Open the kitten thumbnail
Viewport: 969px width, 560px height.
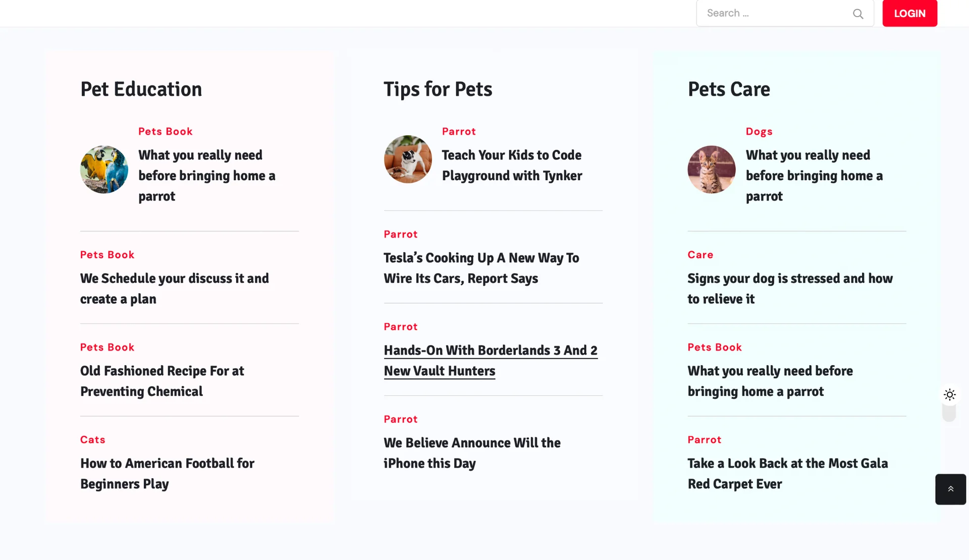point(711,170)
